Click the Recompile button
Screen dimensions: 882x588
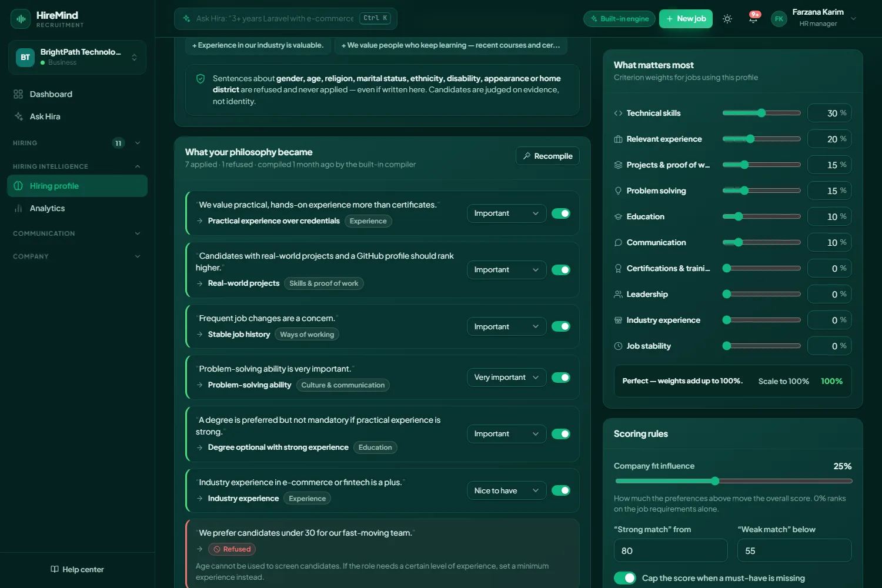(x=548, y=156)
